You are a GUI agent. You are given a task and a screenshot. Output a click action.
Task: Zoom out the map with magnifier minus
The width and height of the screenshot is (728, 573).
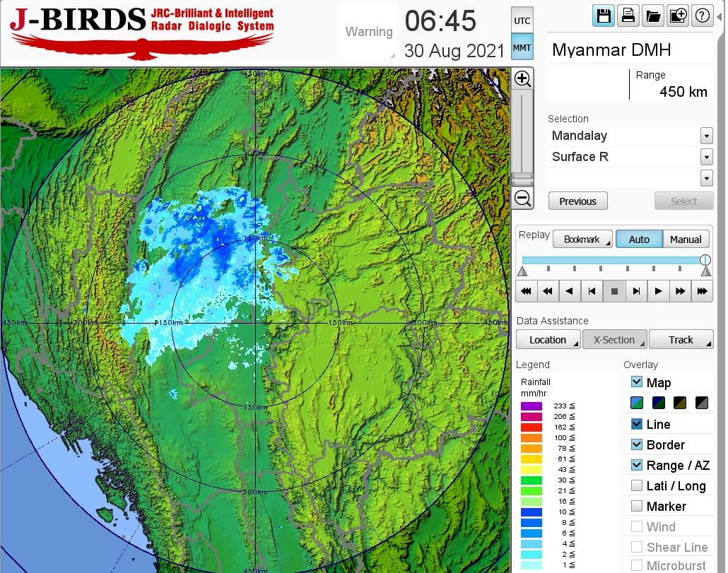pyautogui.click(x=522, y=199)
